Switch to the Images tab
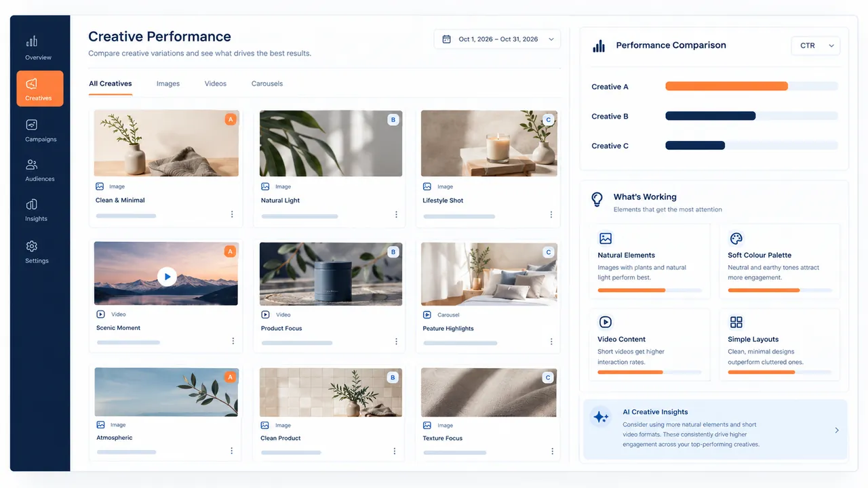 168,83
